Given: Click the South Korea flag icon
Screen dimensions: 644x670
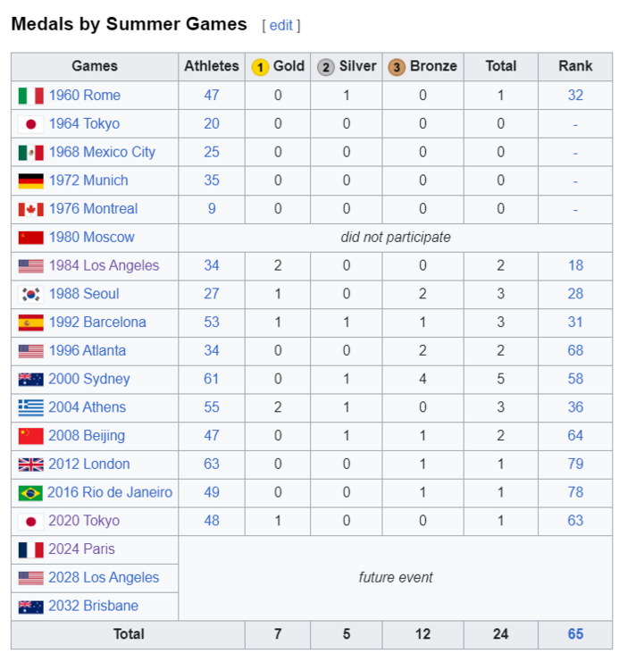Looking at the screenshot, I should (x=30, y=295).
